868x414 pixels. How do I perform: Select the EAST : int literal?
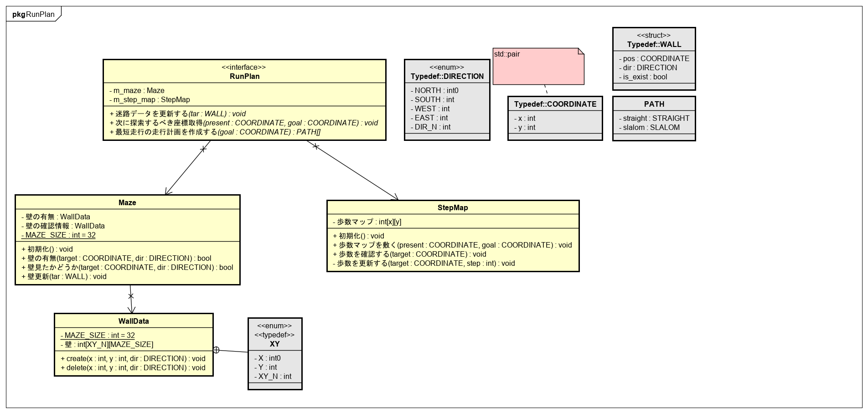[429, 118]
